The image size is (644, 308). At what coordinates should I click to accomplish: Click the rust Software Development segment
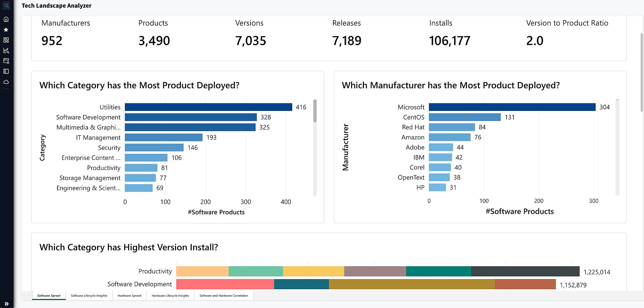click(525, 284)
